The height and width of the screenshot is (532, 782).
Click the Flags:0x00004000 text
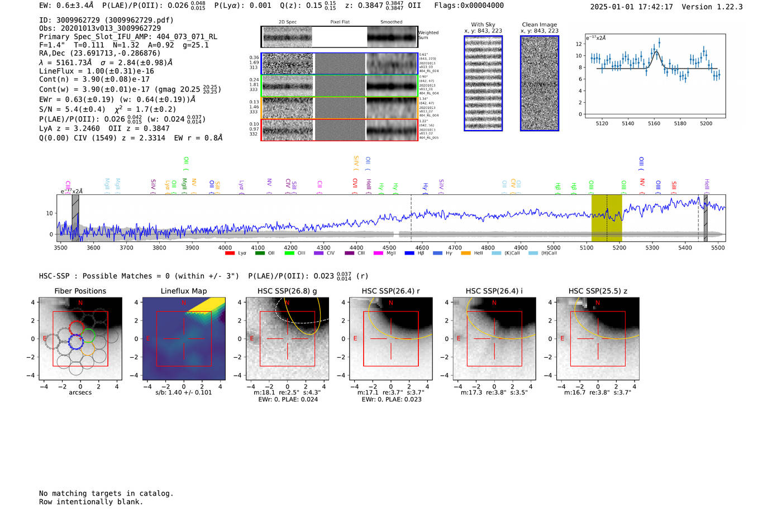tap(469, 6)
